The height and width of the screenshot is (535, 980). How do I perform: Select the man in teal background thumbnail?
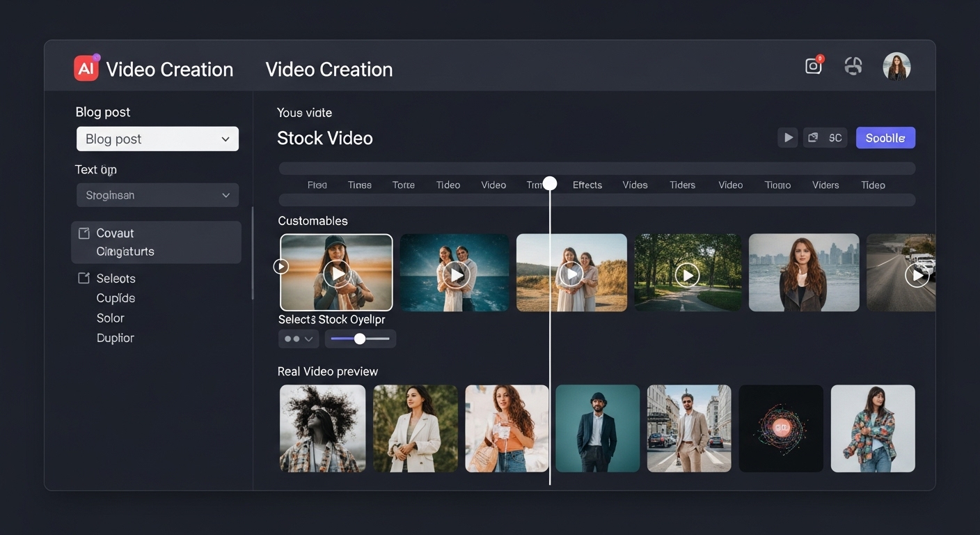[597, 428]
